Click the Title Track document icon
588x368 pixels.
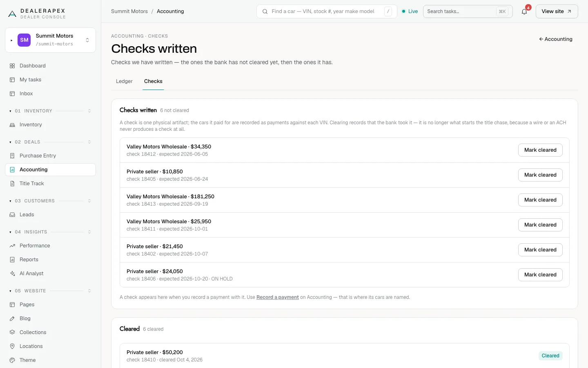(12, 184)
